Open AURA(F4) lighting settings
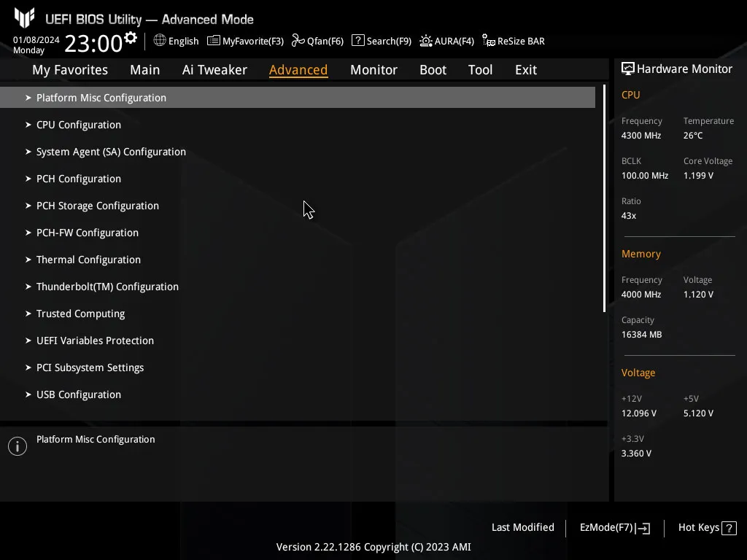 click(x=446, y=41)
